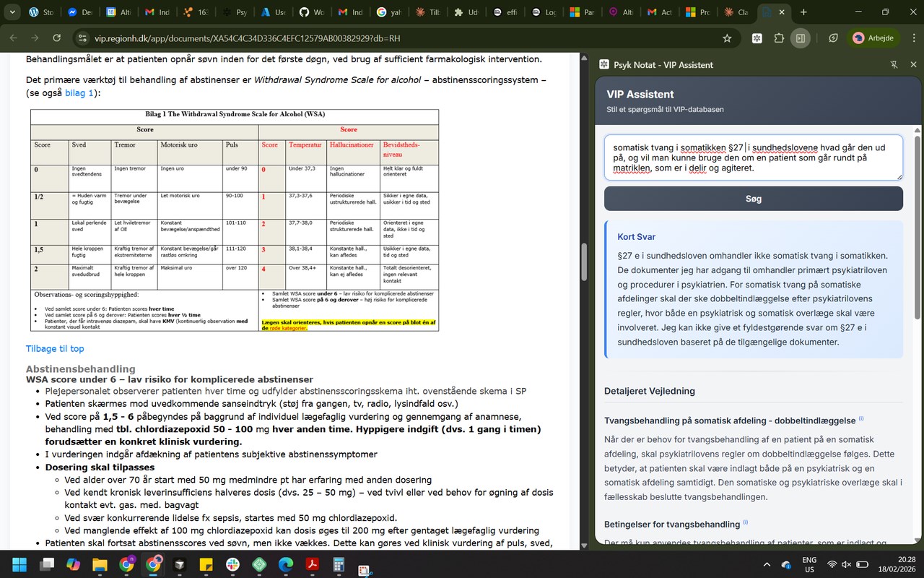Click the Søg search button
This screenshot has height=578, width=924.
[x=753, y=199]
